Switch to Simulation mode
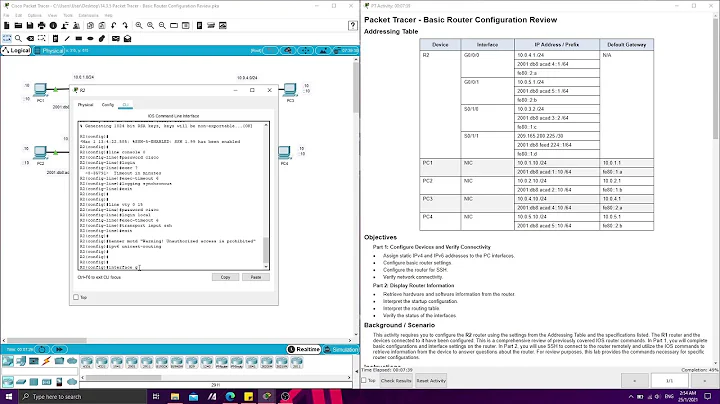The width and height of the screenshot is (720, 404). 341,349
